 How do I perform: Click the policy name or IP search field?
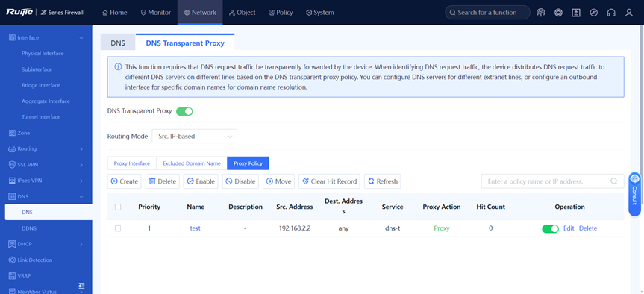[553, 181]
